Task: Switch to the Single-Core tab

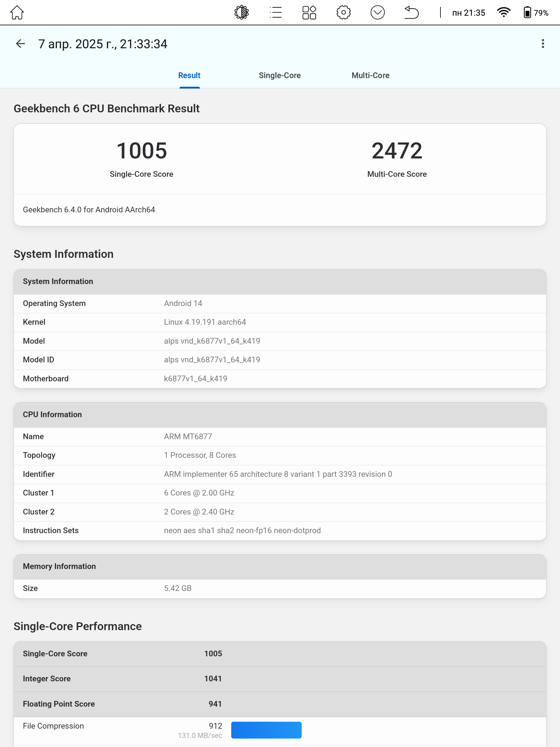Action: (279, 75)
